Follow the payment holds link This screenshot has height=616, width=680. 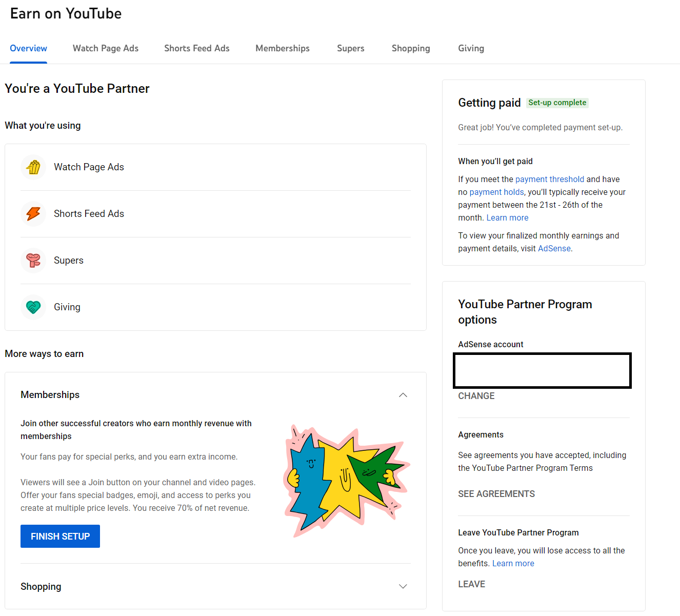(x=496, y=192)
